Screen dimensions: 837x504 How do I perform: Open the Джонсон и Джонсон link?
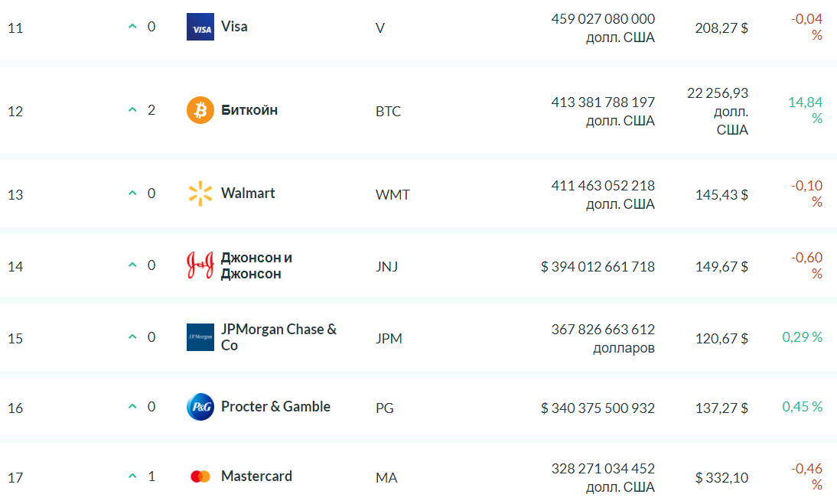click(x=256, y=265)
